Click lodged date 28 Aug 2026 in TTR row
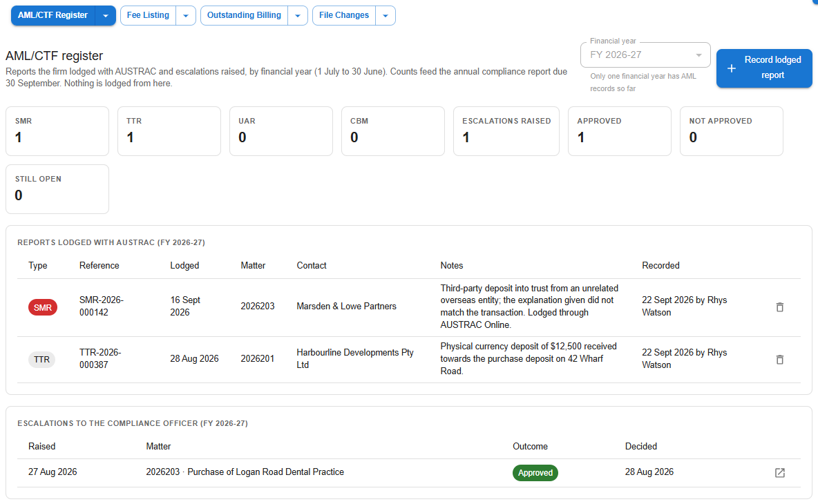818x504 pixels. [x=194, y=358]
